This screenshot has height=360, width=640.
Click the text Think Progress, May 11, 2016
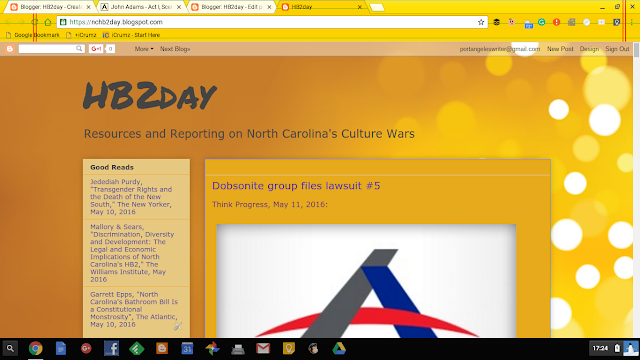269,204
